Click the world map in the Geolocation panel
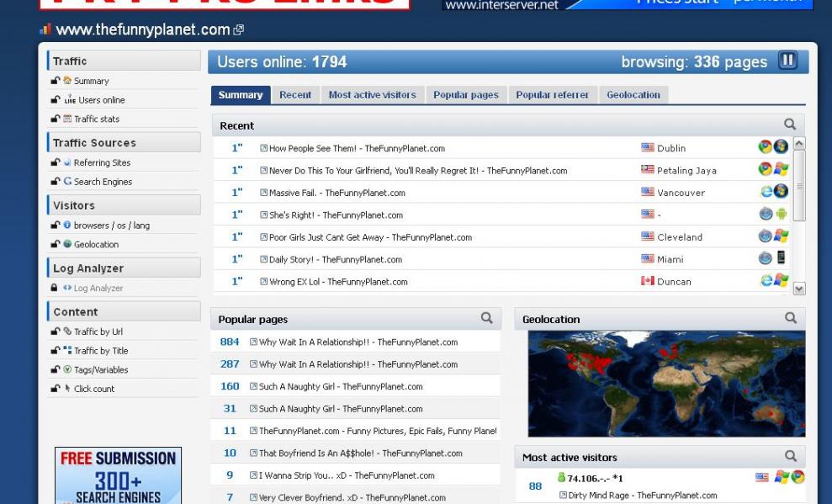The width and height of the screenshot is (832, 504). [666, 384]
